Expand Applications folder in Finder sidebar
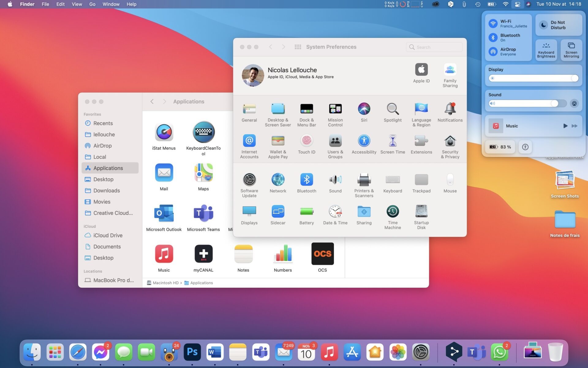The width and height of the screenshot is (588, 368). [x=108, y=168]
